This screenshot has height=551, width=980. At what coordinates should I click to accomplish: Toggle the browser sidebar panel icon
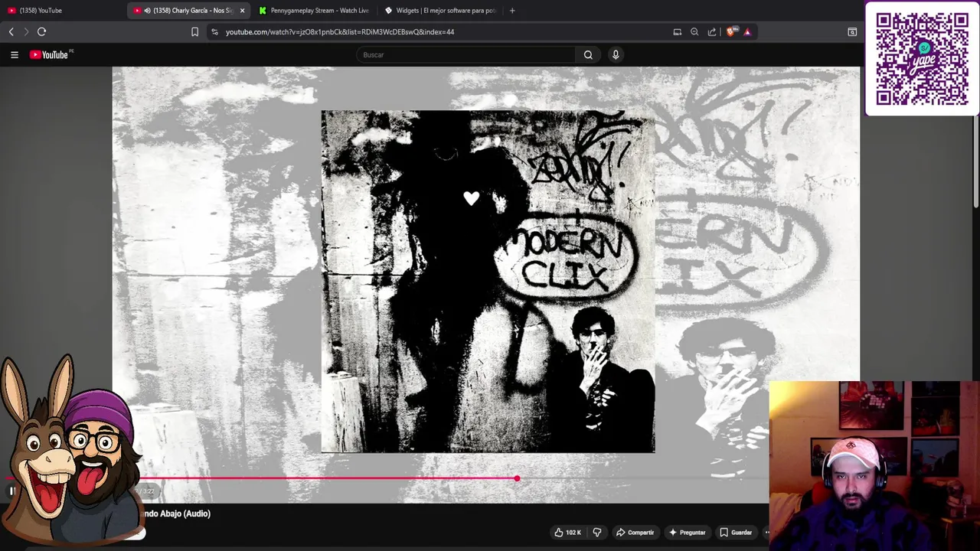click(x=852, y=31)
